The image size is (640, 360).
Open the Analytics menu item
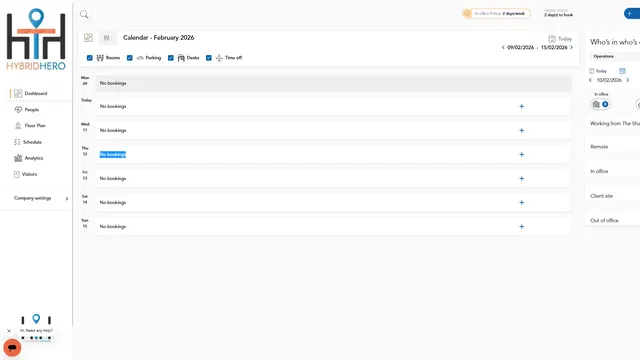pyautogui.click(x=34, y=158)
